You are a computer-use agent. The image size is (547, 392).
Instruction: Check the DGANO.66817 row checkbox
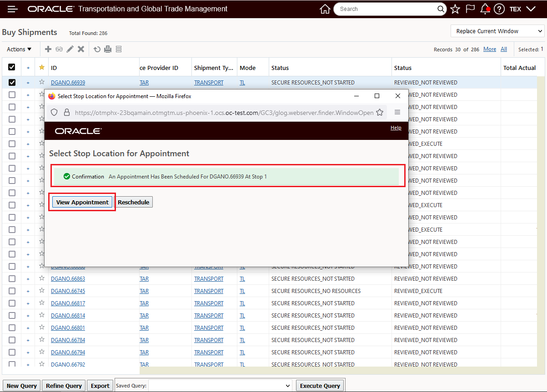coord(12,303)
